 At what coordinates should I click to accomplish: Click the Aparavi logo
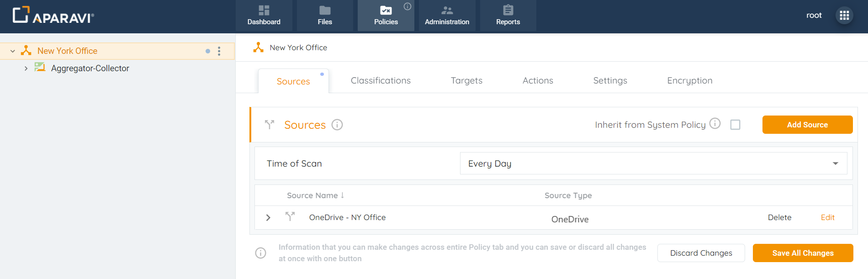[53, 16]
